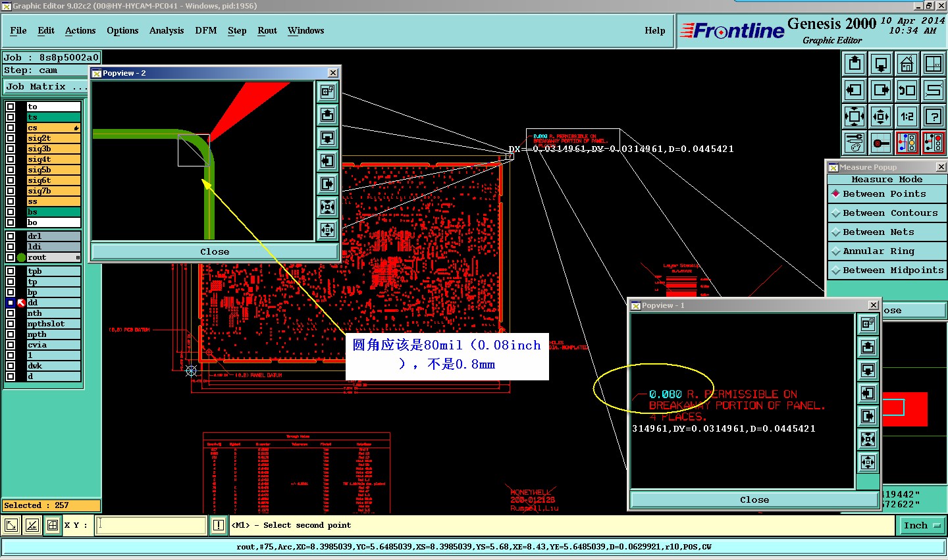Toggle checkbox for layer 'to'
The image size is (948, 560).
[11, 107]
